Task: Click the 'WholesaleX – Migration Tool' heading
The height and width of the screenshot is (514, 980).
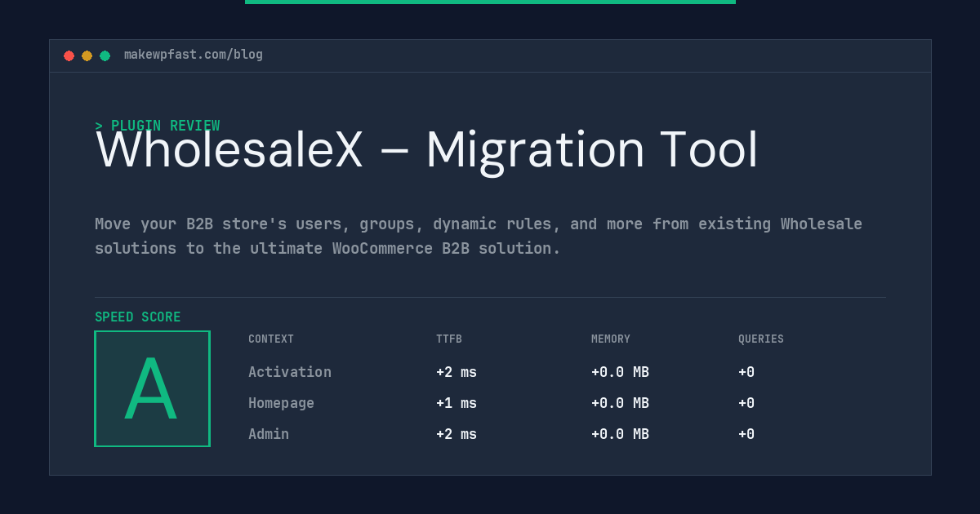Action: coord(427,150)
